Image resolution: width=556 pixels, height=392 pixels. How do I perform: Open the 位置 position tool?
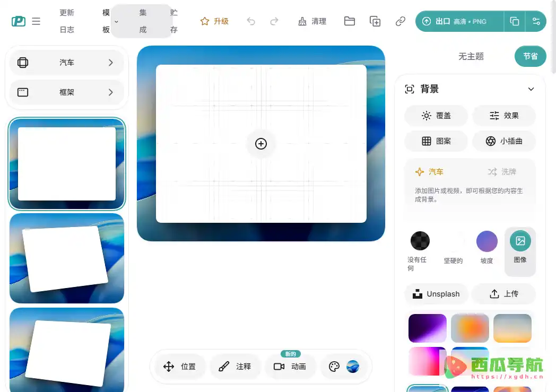179,367
